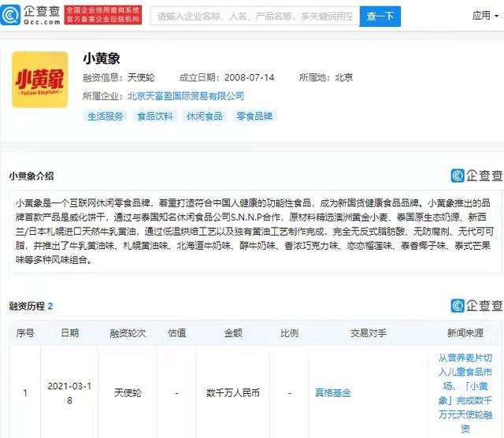Click the 序号 column header

pos(24,333)
